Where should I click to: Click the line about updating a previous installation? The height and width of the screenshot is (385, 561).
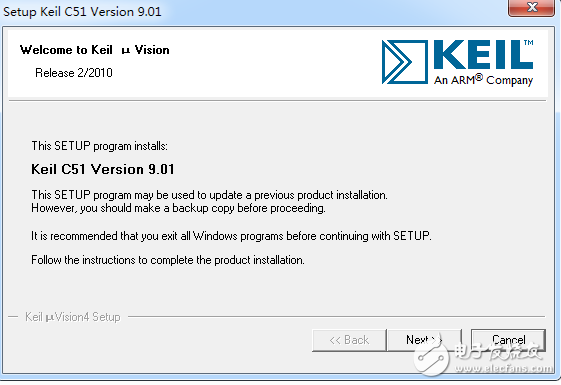click(x=209, y=195)
